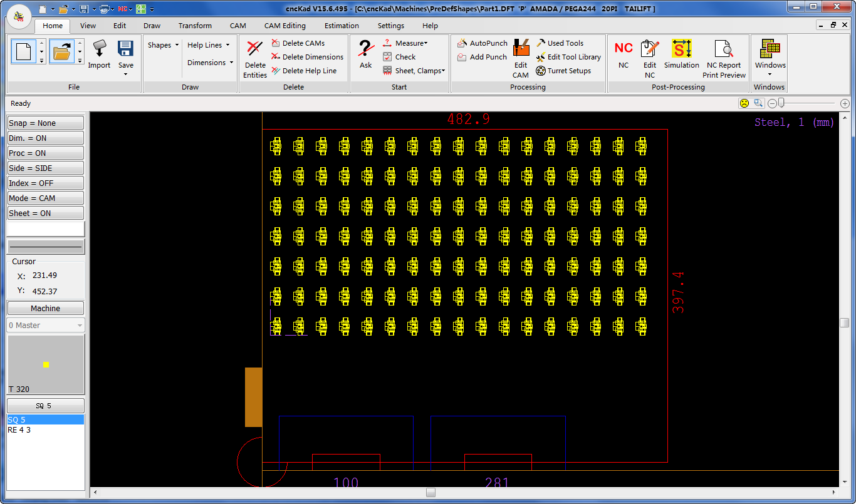The image size is (856, 504).
Task: Click AutoPunch in Processing group
Action: pyautogui.click(x=482, y=43)
